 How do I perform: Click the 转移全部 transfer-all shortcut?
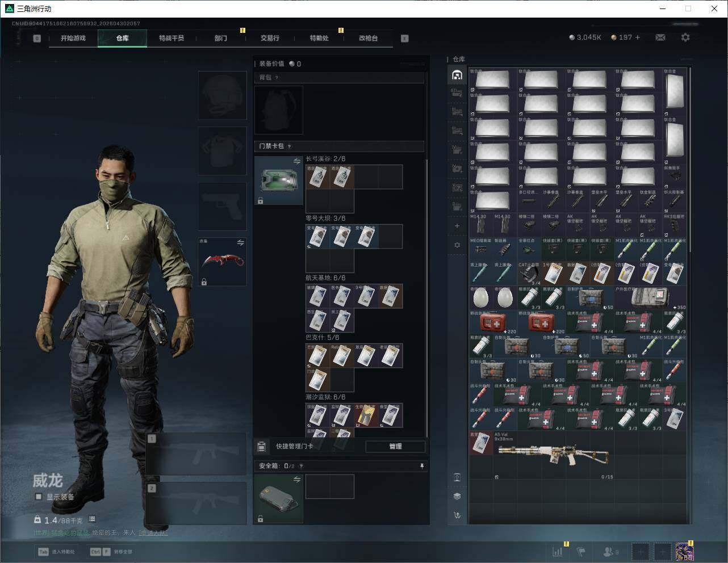tap(111, 552)
